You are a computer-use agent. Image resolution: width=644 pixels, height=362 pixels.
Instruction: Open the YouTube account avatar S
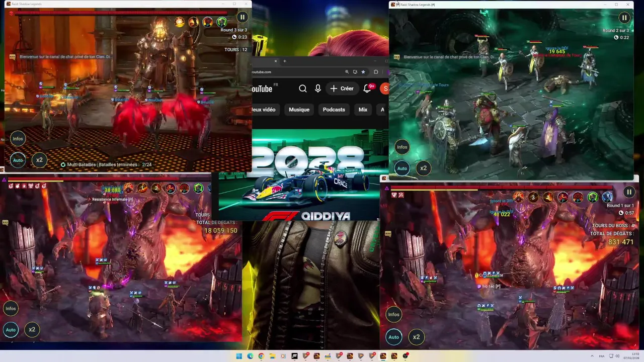click(385, 88)
